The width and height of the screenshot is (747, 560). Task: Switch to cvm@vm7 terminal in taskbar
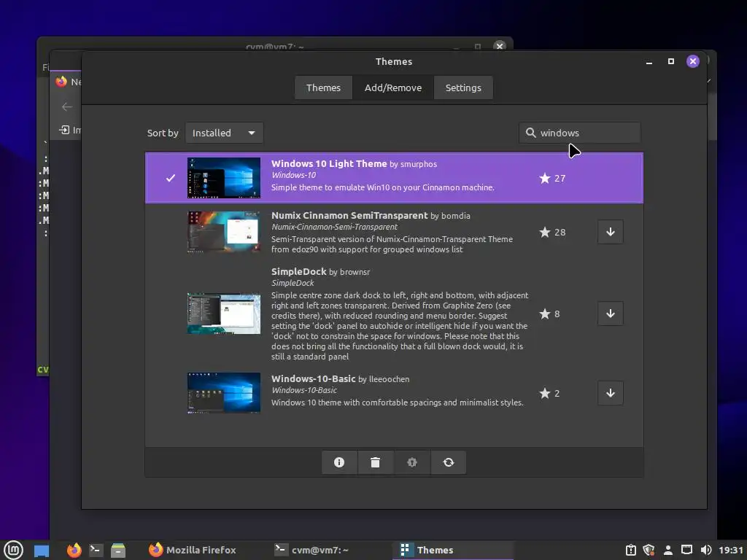(x=312, y=550)
